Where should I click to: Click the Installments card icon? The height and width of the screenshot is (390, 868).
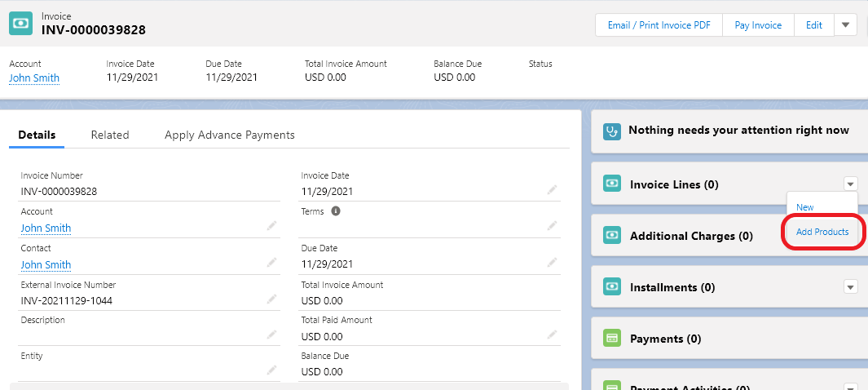point(612,287)
